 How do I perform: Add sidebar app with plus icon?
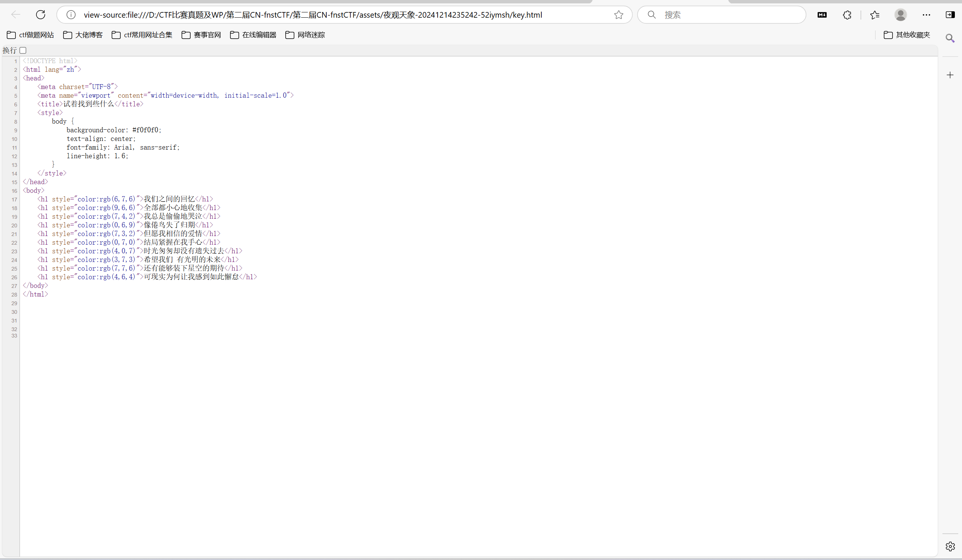[x=950, y=75]
